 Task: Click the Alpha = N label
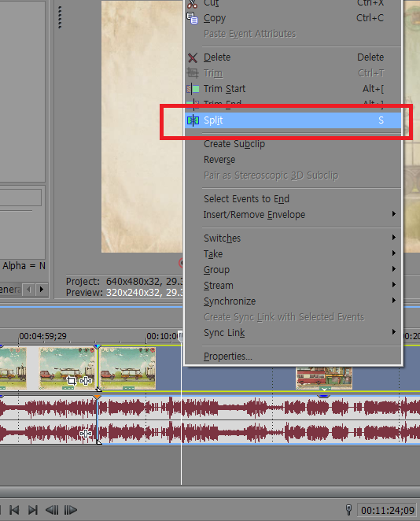coord(24,266)
